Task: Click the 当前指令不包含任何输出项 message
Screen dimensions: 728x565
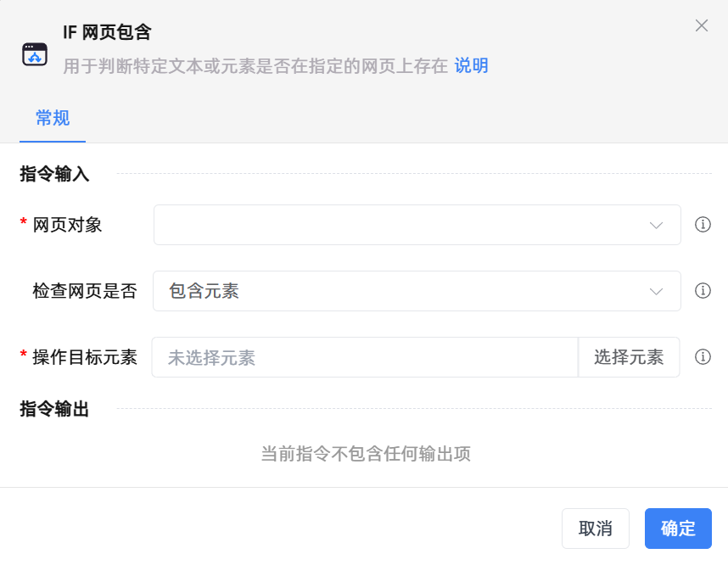Action: (x=365, y=454)
